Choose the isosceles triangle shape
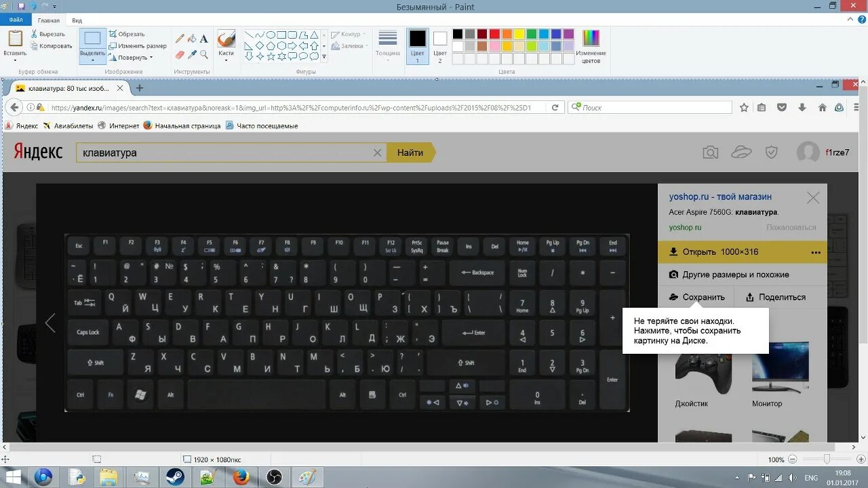This screenshot has height=488, width=868. tap(314, 35)
